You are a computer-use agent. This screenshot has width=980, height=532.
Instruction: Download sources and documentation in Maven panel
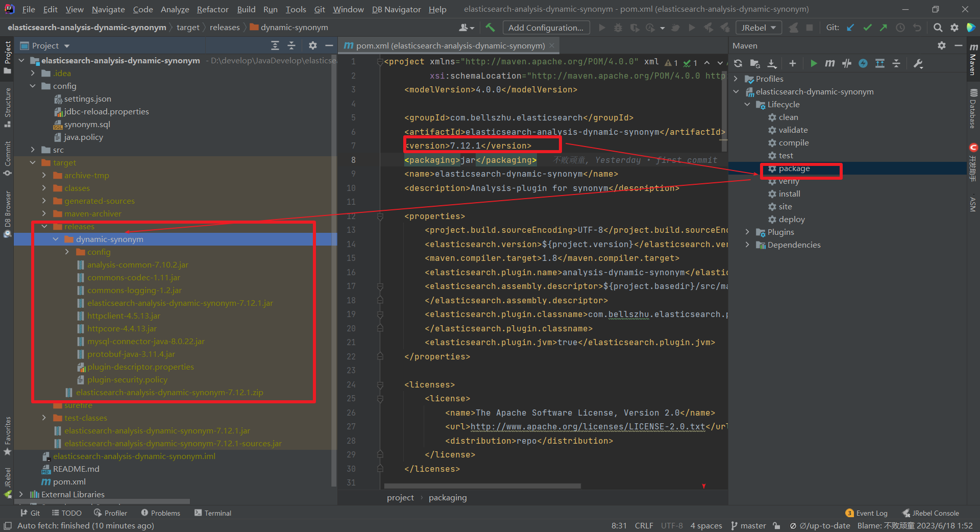[x=772, y=63]
